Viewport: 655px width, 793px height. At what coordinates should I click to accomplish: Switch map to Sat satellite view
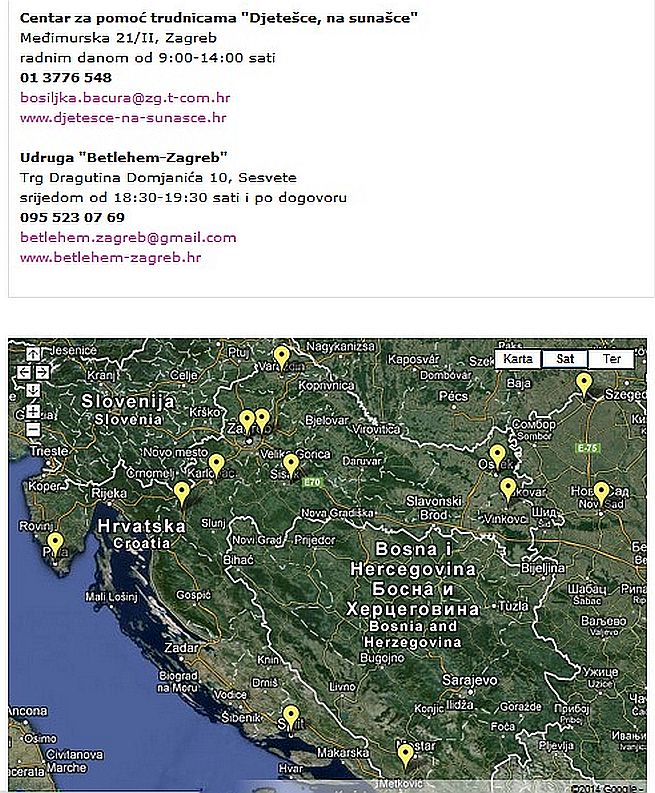565,358
